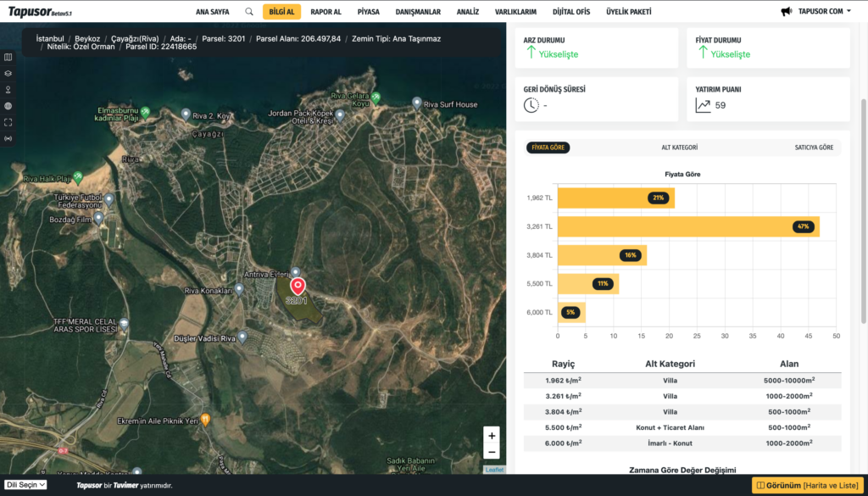Open the Piyasa menu item

368,12
